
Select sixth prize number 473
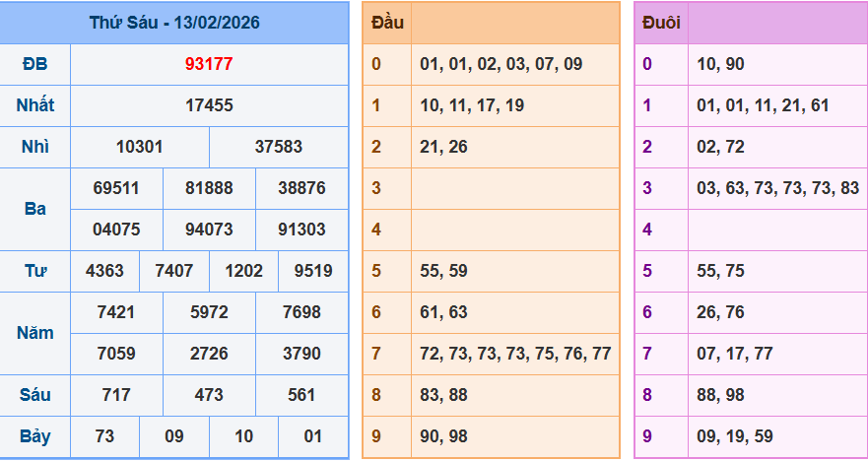[209, 395]
